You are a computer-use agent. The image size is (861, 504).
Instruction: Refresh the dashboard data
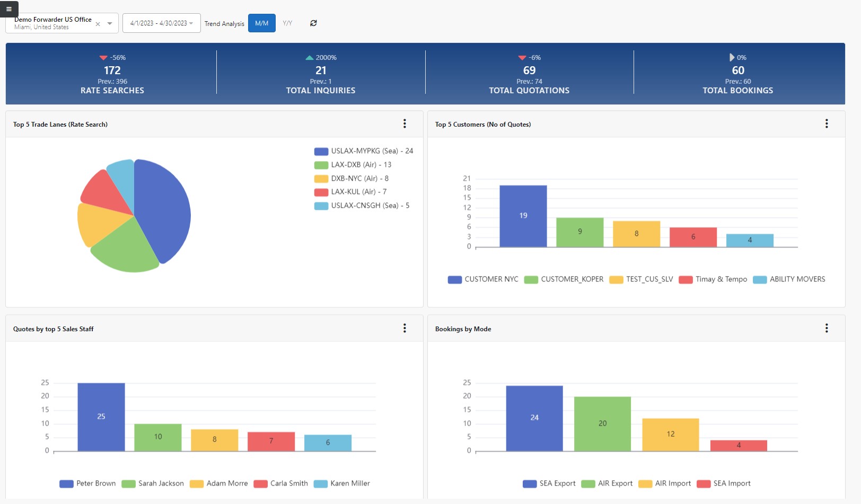[313, 23]
